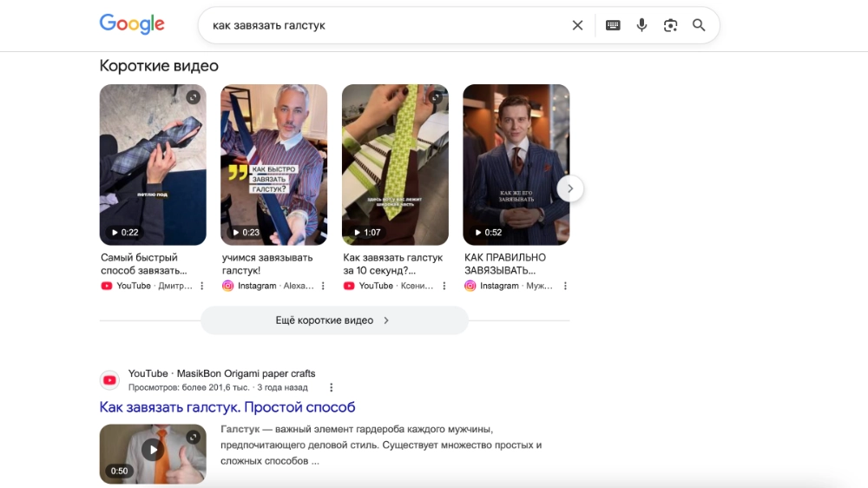Play the 0:22 short video

pyautogui.click(x=124, y=233)
